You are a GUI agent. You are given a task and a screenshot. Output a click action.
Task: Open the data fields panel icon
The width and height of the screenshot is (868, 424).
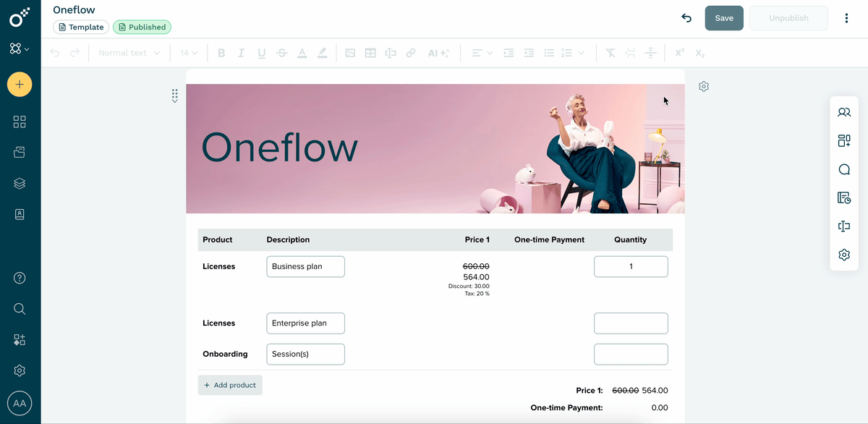tap(844, 226)
